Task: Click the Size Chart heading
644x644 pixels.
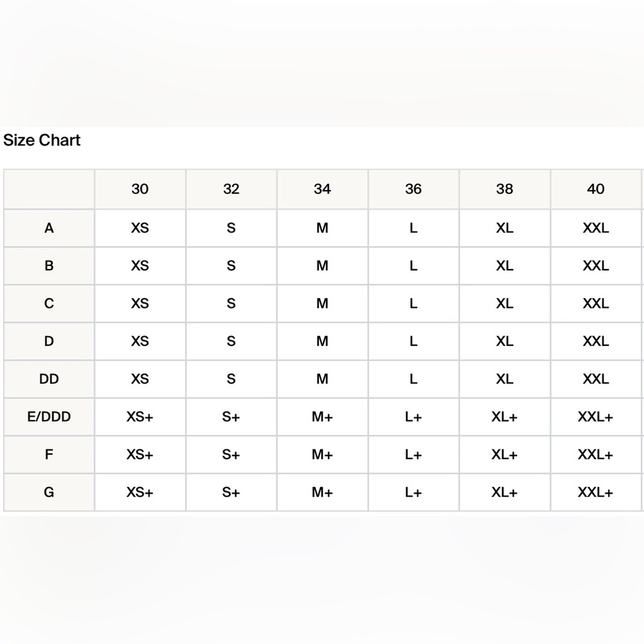Action: click(42, 140)
